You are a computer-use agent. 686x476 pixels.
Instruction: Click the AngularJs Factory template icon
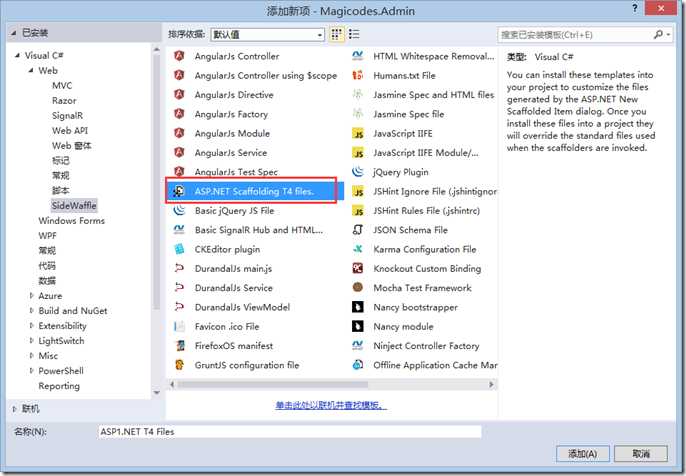click(179, 114)
